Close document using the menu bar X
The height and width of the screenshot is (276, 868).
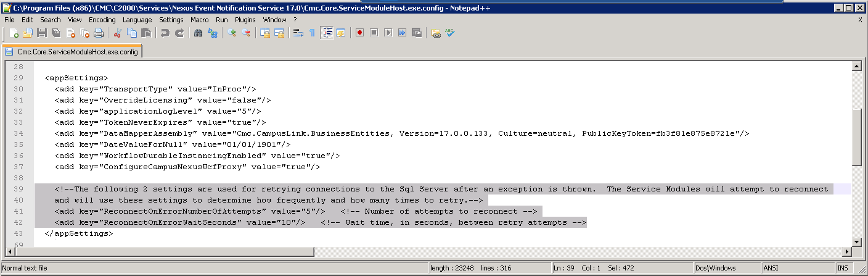click(860, 20)
